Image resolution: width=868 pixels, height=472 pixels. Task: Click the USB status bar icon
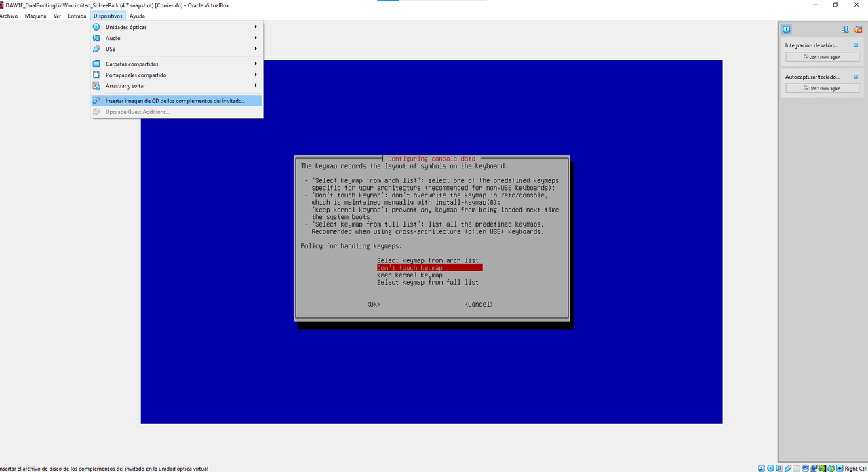click(x=788, y=468)
